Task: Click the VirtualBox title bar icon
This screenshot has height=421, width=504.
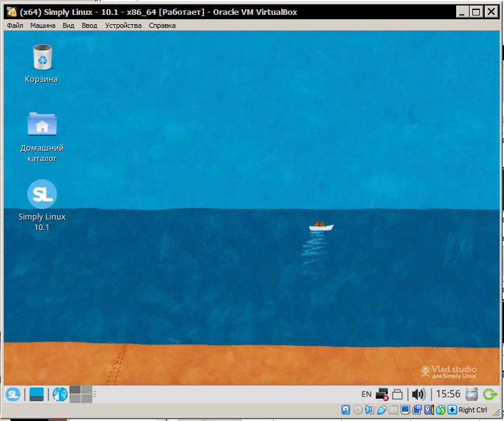Action: pyautogui.click(x=12, y=12)
